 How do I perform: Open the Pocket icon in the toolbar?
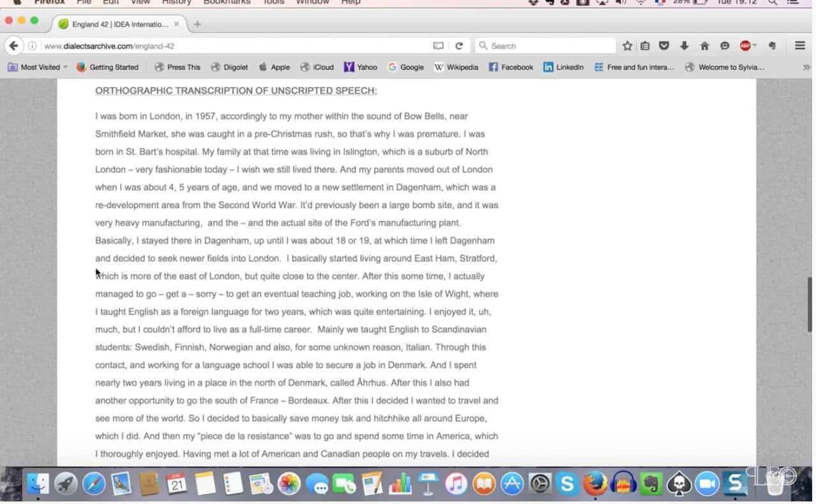[x=664, y=46]
